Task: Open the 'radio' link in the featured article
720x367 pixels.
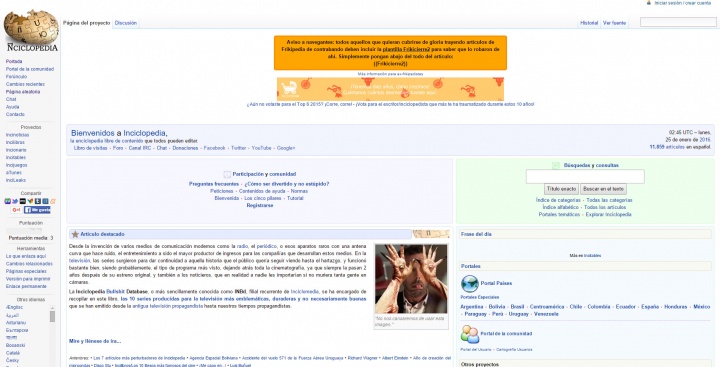Action: click(242, 247)
